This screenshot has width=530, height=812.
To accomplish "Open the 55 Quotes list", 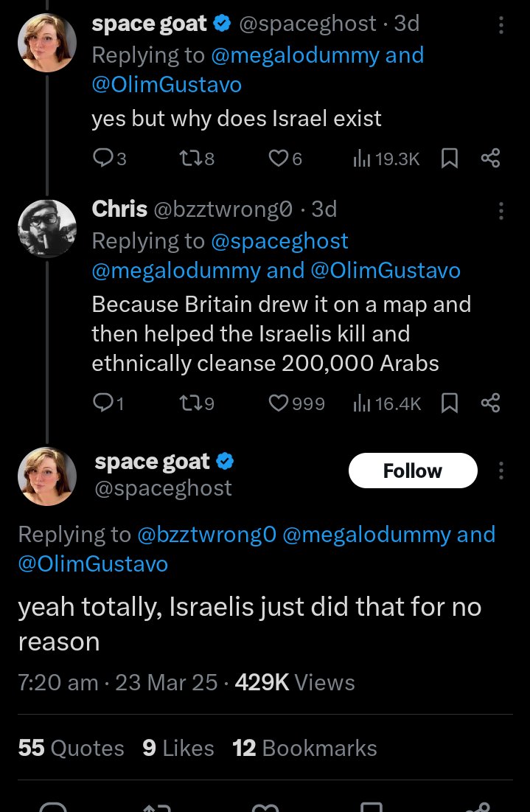I will pyautogui.click(x=71, y=749).
